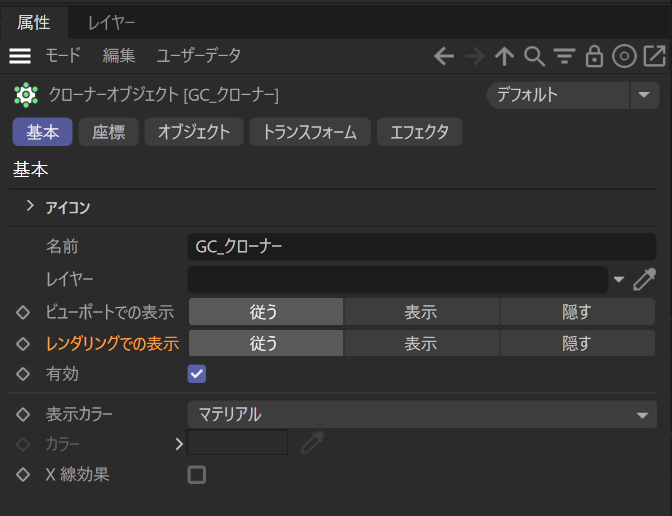Image resolution: width=672 pixels, height=516 pixels.
Task: Open the search magnifier icon
Action: [534, 56]
